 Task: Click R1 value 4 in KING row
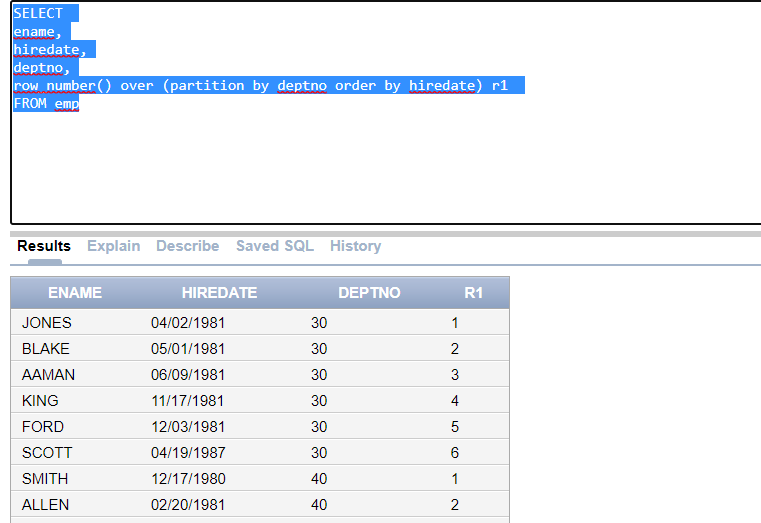point(455,401)
